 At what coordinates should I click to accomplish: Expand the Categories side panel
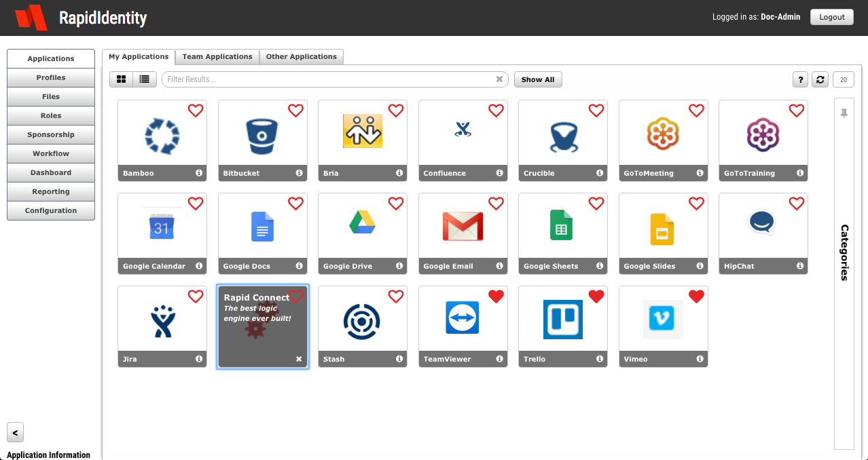coord(844,251)
